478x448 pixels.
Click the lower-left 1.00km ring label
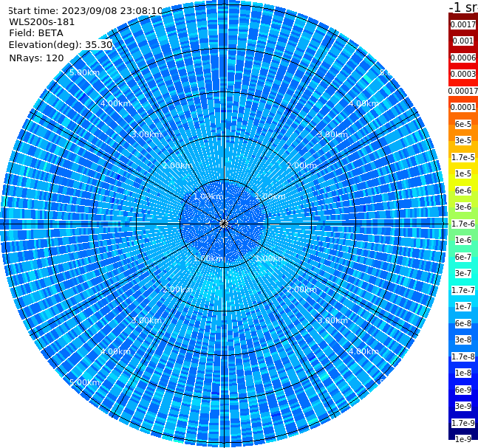[208, 258]
